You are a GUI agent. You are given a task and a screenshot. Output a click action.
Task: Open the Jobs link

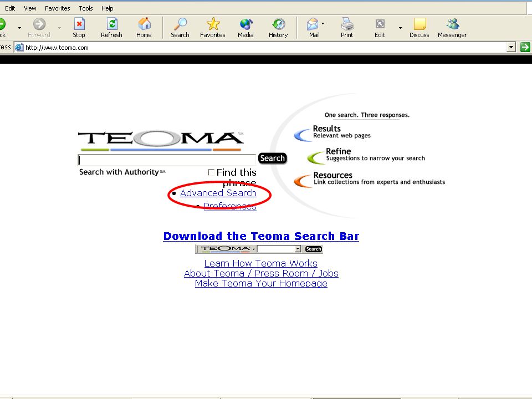pyautogui.click(x=328, y=273)
